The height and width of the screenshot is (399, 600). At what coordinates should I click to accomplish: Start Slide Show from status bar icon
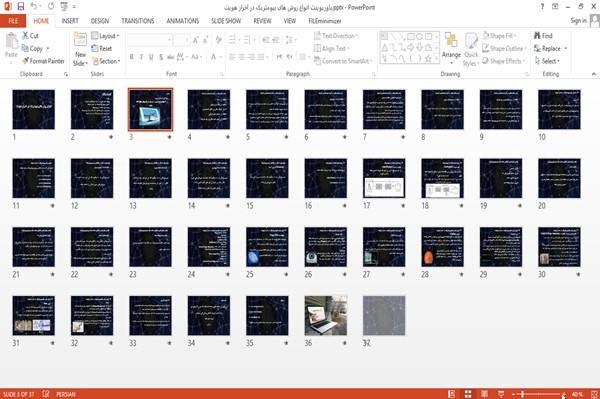[x=501, y=394]
